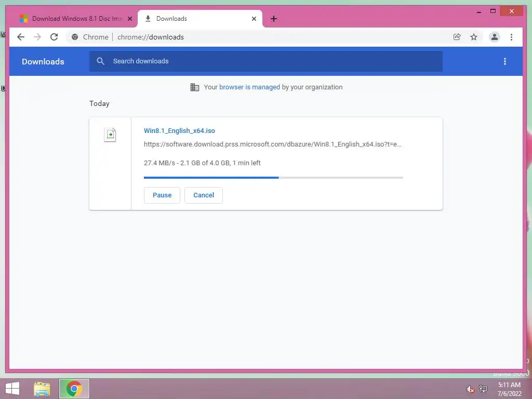Open the taskbar clock showing 5:11 AM
532x399 pixels.
click(509, 389)
